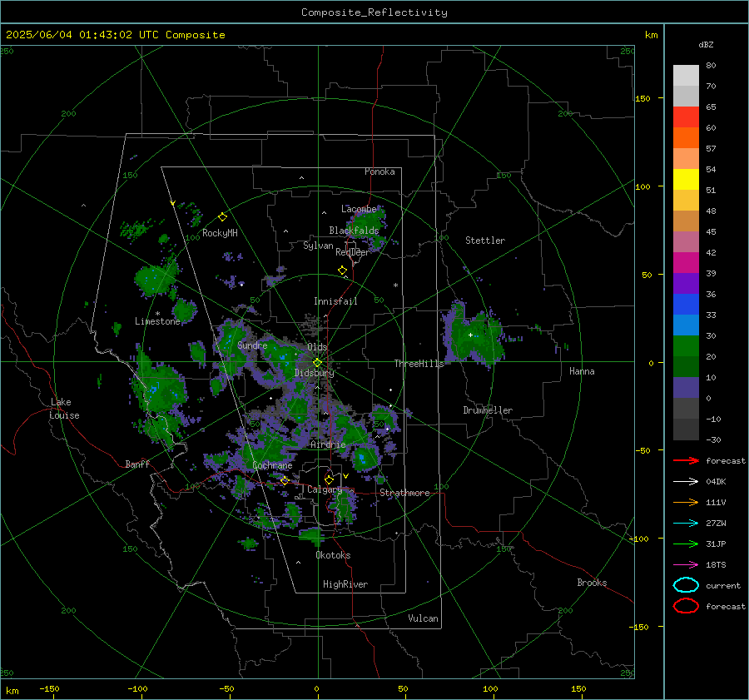
Task: Click the Stettler city label
Action: pos(485,241)
